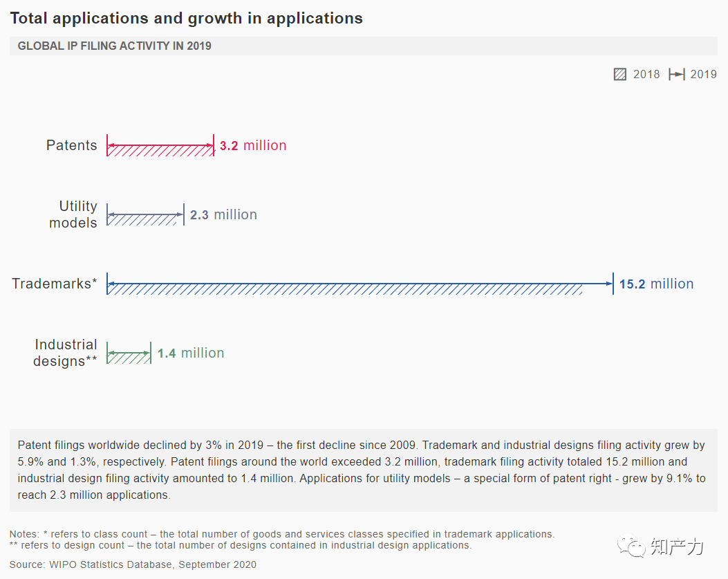728x579 pixels.
Task: Select the '2018' legend label
Action: [x=646, y=74]
